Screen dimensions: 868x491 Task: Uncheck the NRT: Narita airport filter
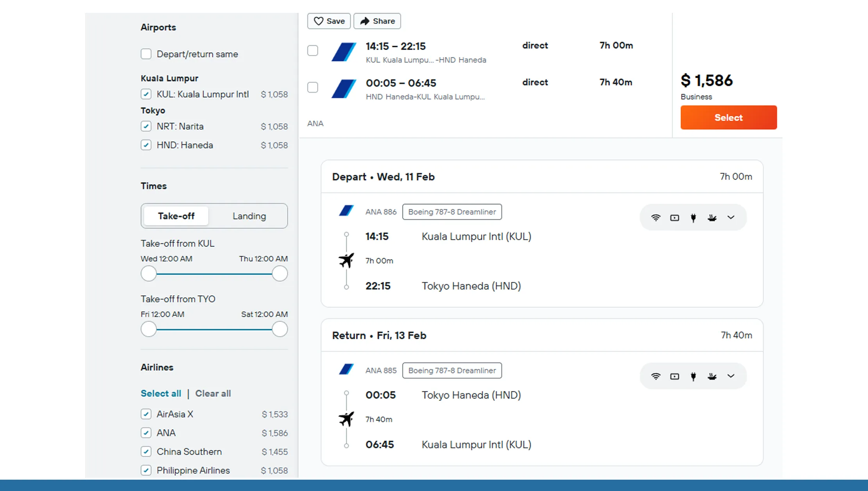pos(146,126)
